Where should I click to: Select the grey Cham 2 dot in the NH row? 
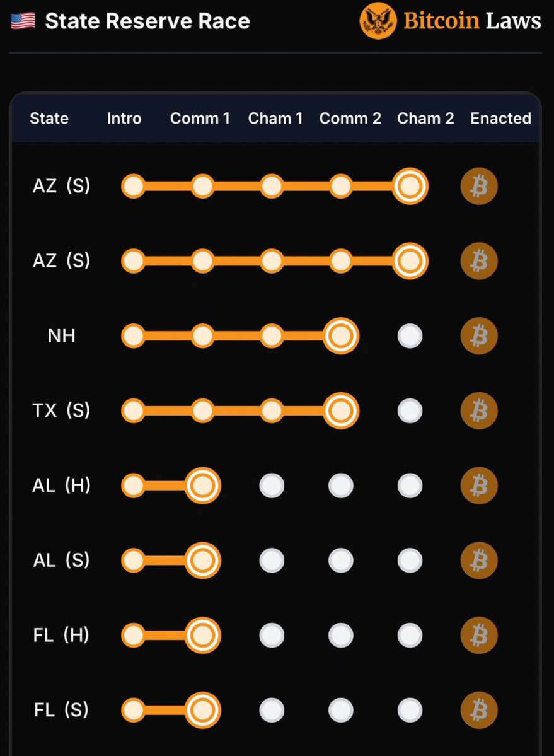point(410,336)
